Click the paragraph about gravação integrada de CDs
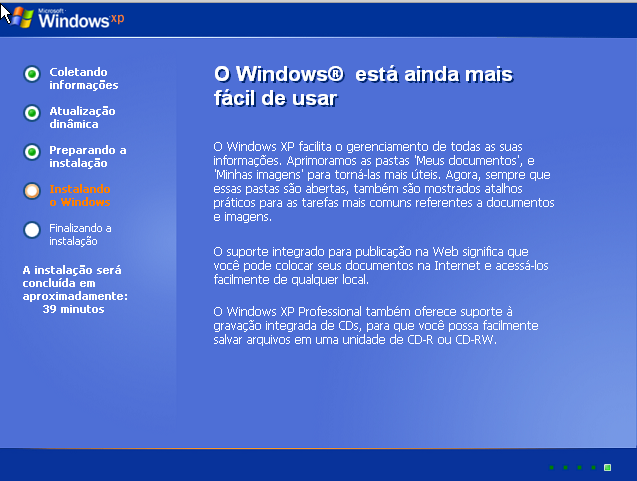The image size is (637, 481). pos(376,325)
